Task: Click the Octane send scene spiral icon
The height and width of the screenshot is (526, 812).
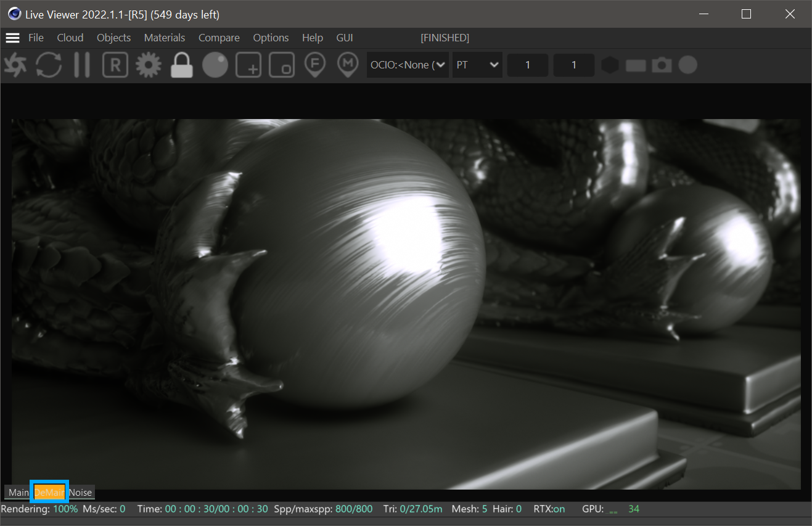Action: point(15,65)
